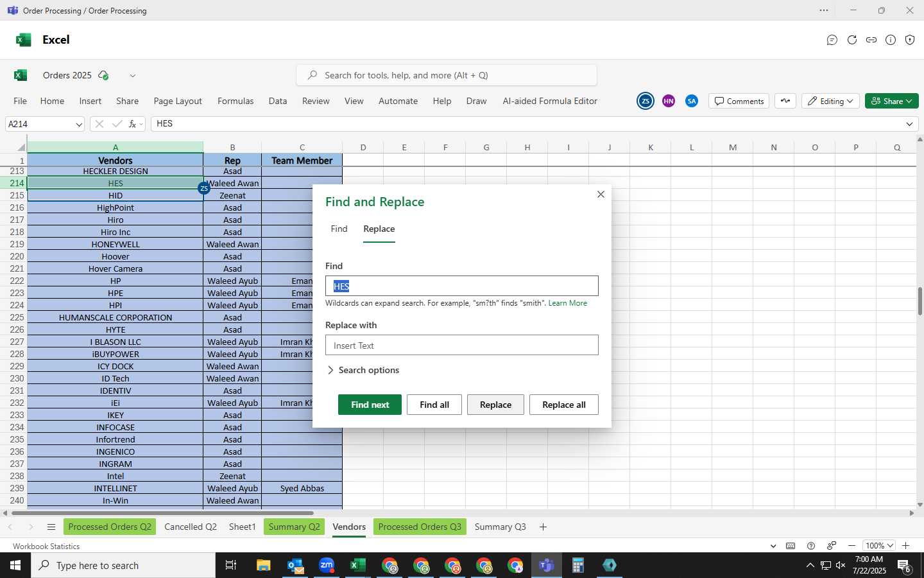Open the Data ribbon tab
The height and width of the screenshot is (578, 924).
(x=278, y=101)
